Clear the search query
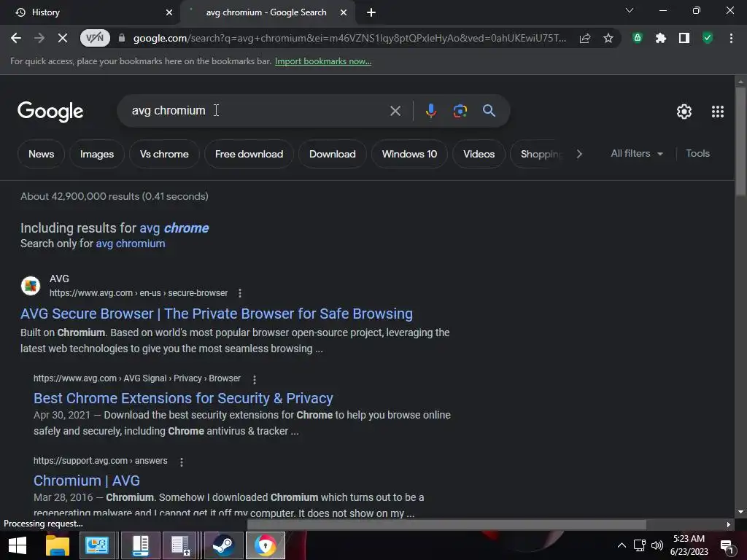Viewport: 747px width, 560px height. [395, 111]
